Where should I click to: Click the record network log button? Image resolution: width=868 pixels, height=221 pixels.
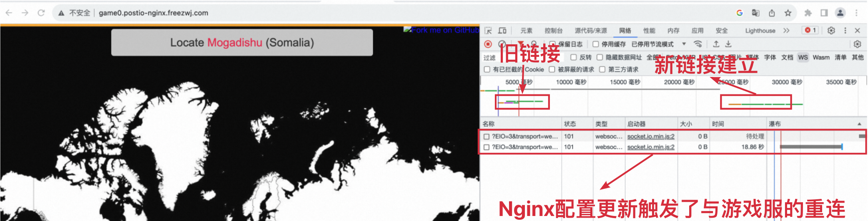pos(488,44)
